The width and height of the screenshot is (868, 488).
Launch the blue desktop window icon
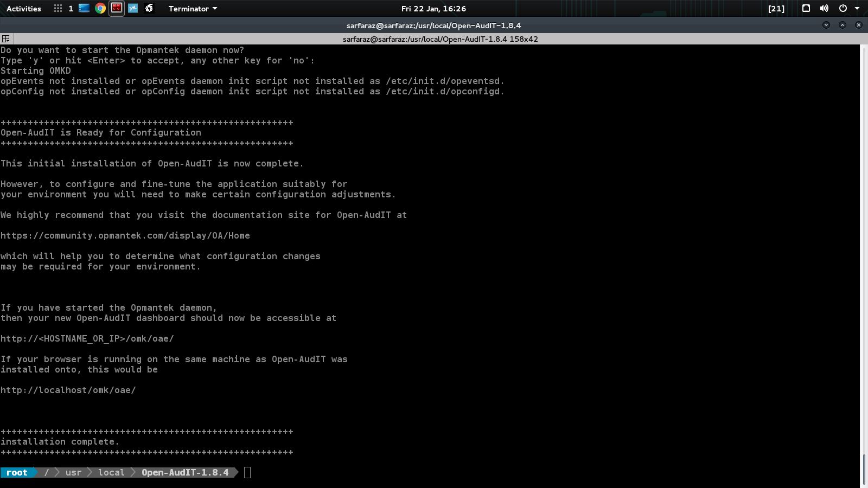84,8
